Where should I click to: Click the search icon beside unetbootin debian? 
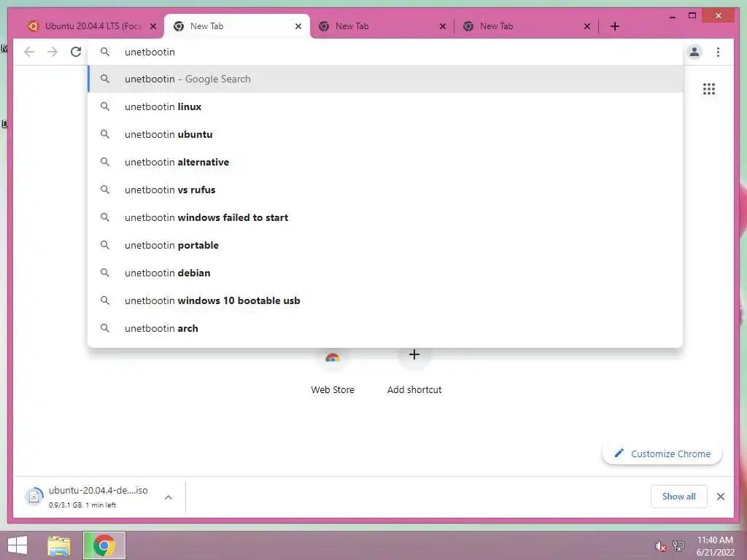pyautogui.click(x=105, y=273)
